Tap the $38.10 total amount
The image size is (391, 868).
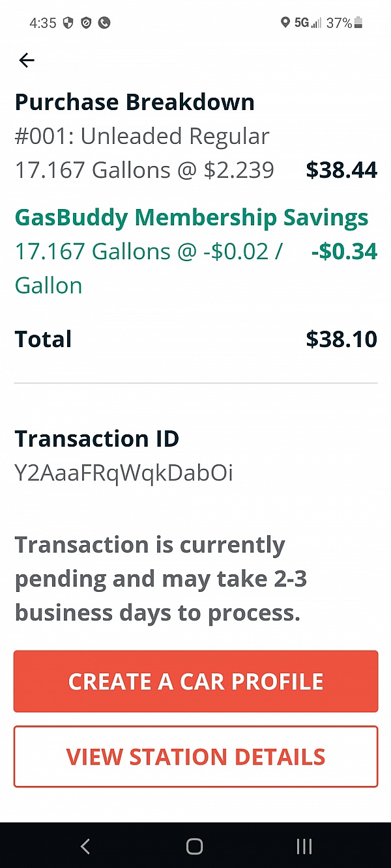pos(341,339)
